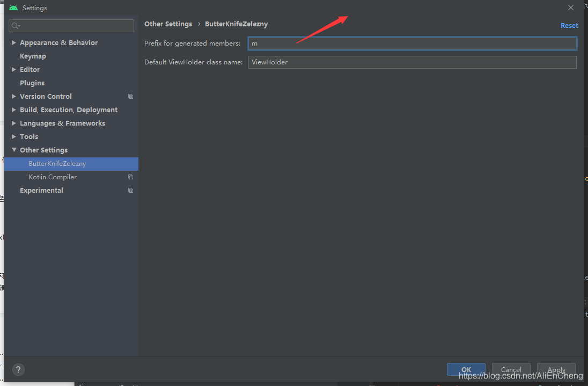
Task: Click the Settings window title text
Action: (35, 8)
